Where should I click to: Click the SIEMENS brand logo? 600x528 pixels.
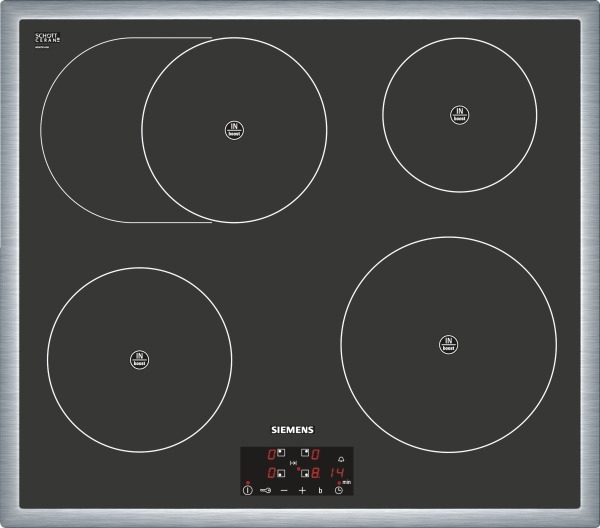pos(293,428)
